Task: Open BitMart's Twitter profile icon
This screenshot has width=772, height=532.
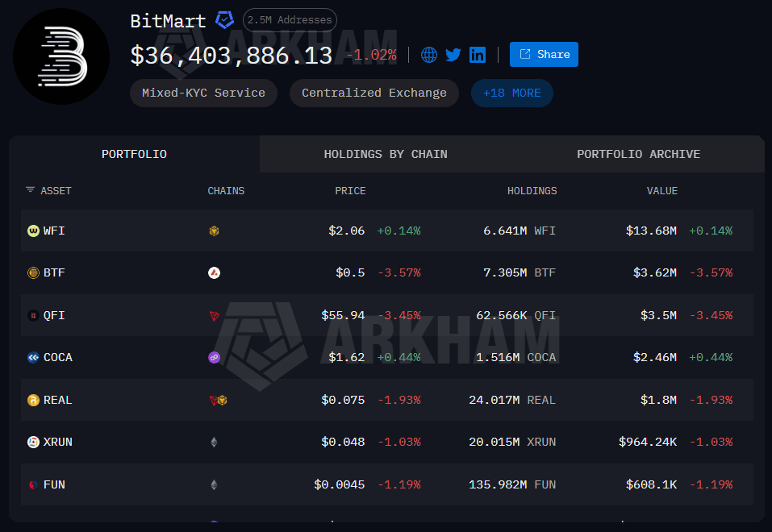Action: point(453,55)
